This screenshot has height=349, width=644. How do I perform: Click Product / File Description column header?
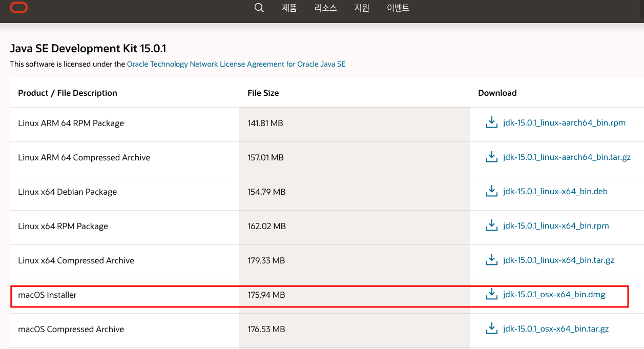pos(68,93)
